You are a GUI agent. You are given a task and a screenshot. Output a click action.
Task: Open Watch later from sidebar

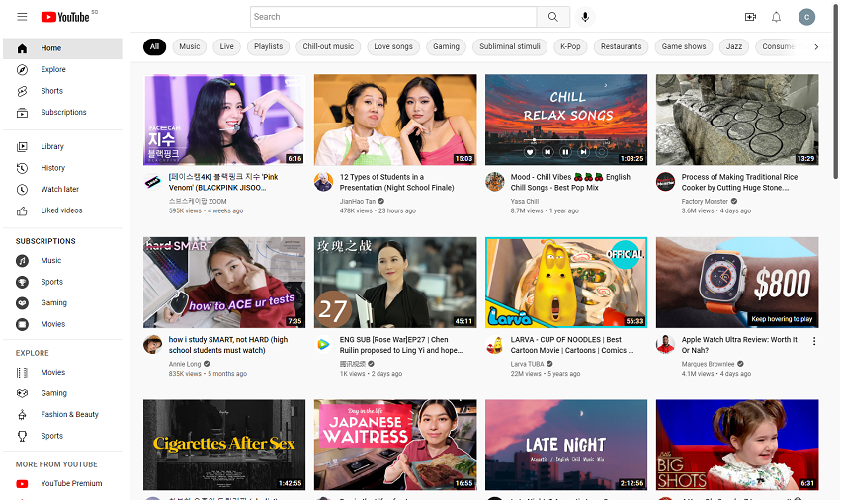[59, 189]
